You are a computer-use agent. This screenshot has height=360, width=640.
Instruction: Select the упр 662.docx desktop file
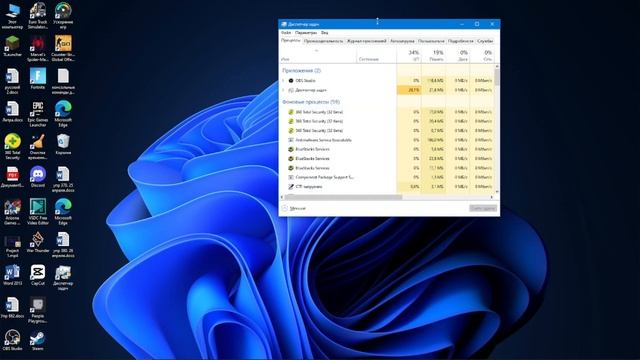tap(12, 307)
